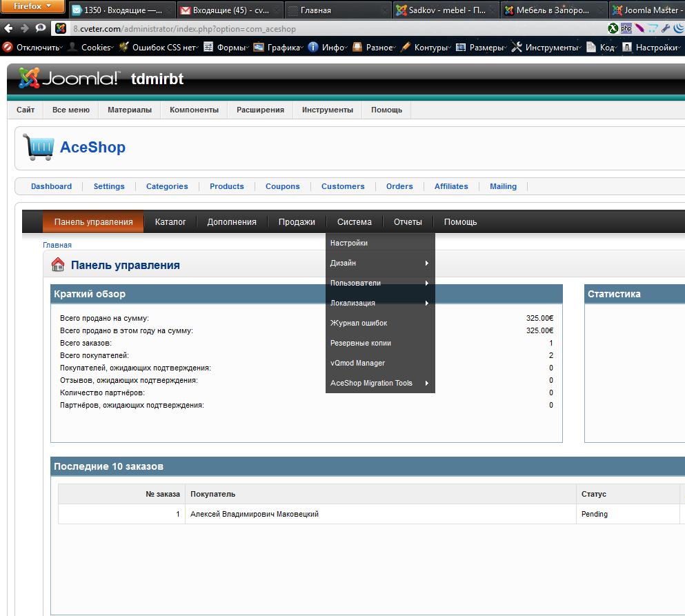
Task: Open the Отчеты menu
Action: coord(408,222)
